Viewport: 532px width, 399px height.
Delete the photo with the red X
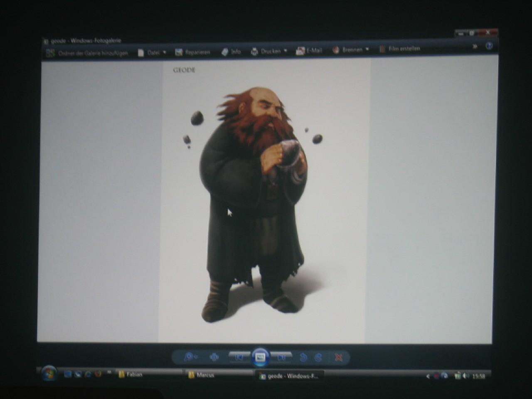pos(339,357)
